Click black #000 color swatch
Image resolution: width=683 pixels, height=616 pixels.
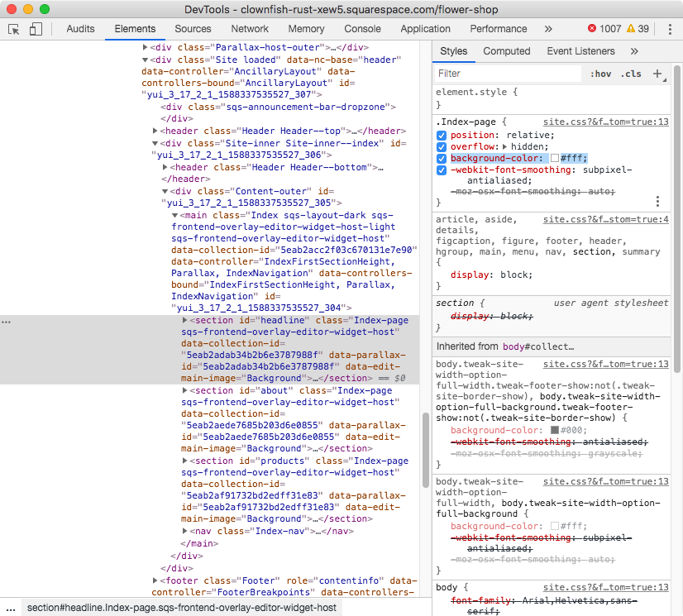[555, 430]
